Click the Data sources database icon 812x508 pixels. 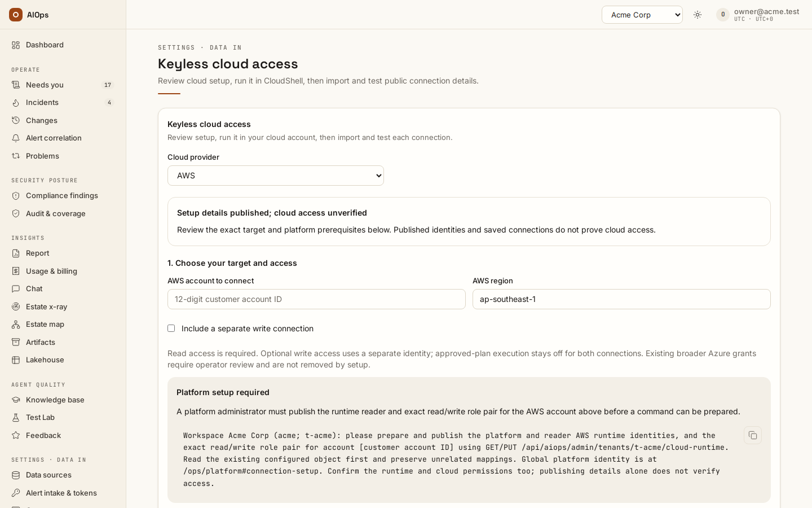(16, 475)
